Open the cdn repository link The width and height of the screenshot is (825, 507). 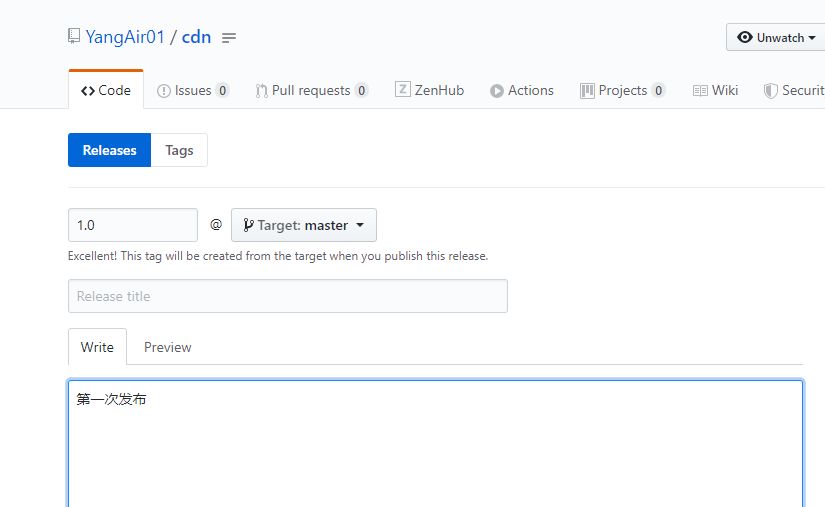[196, 37]
